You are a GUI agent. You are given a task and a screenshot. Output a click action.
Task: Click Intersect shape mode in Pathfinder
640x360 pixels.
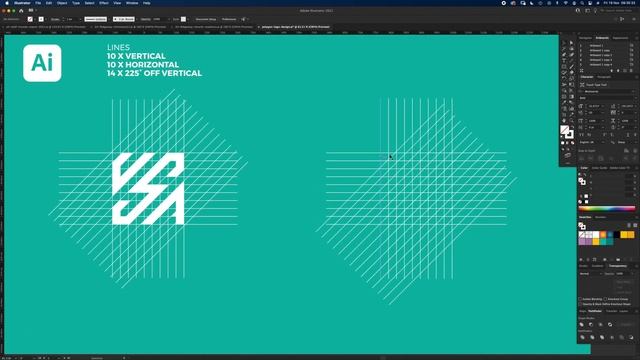tap(600, 324)
